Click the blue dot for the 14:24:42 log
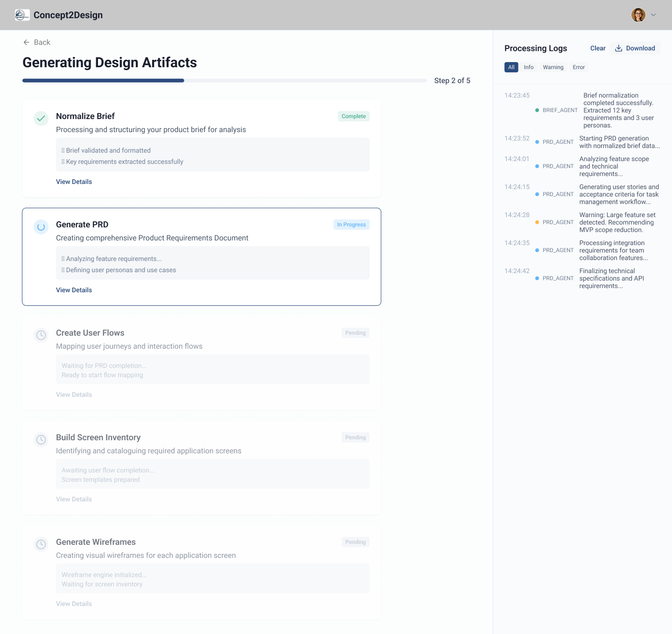 [x=537, y=278]
